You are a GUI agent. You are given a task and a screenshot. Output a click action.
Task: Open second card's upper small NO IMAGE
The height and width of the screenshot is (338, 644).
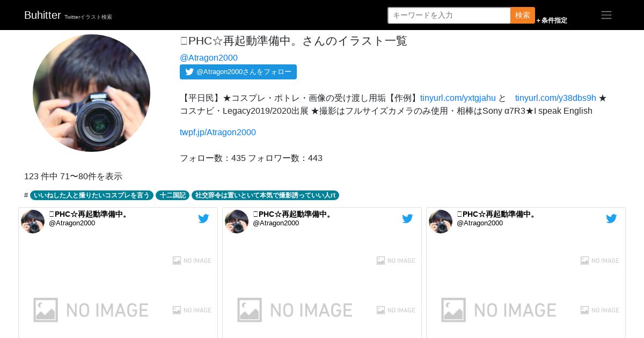click(x=396, y=260)
